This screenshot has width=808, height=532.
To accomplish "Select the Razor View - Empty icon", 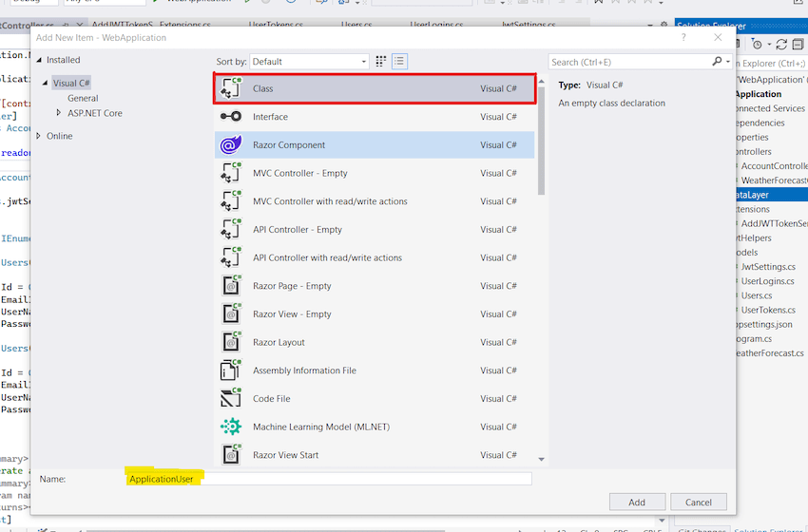I will [x=231, y=314].
